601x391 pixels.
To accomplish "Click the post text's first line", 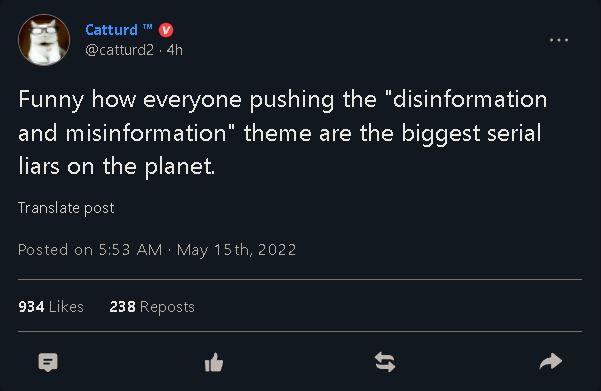I will 283,100.
